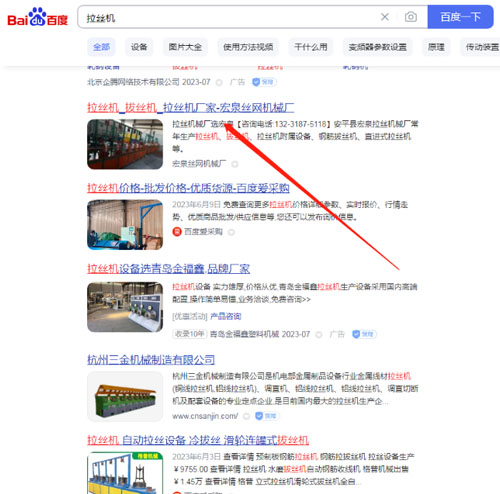Click the circle icon after 北京企腾网络技术有限公司 2023-07
The image size is (500, 494).
click(219, 82)
